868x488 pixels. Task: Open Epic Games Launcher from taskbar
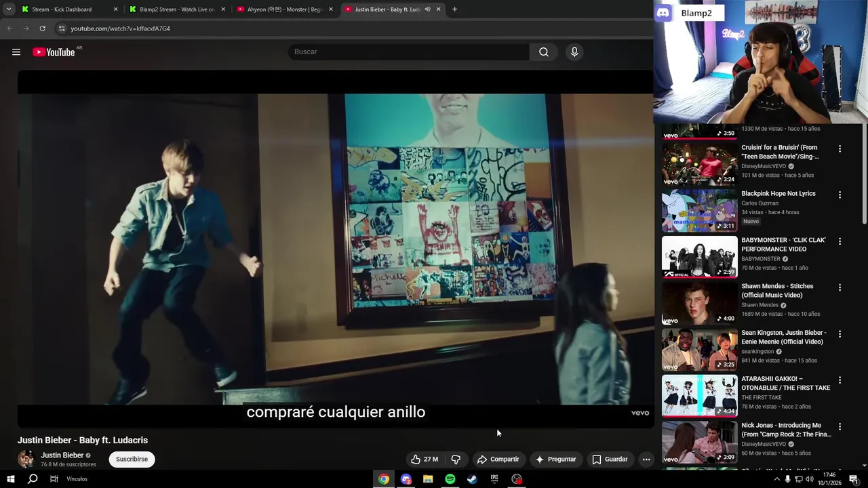click(494, 479)
